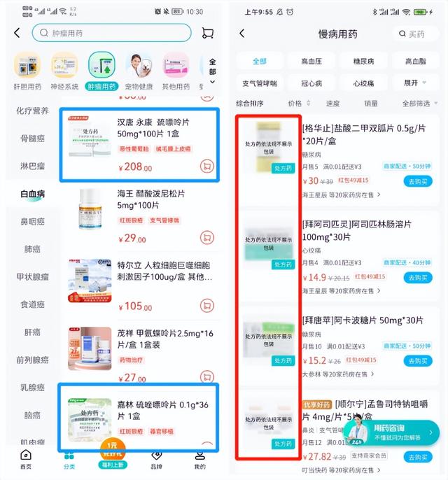Click the 买药 search field

pos(416,34)
